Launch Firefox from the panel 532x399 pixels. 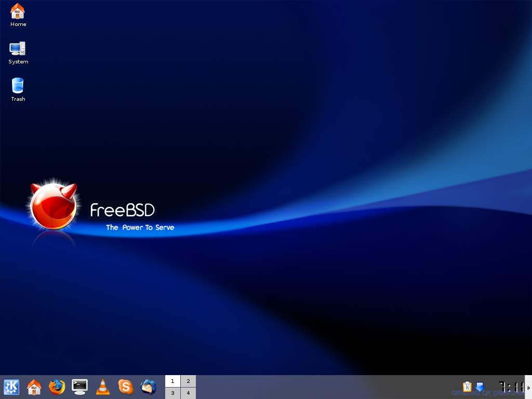57,387
